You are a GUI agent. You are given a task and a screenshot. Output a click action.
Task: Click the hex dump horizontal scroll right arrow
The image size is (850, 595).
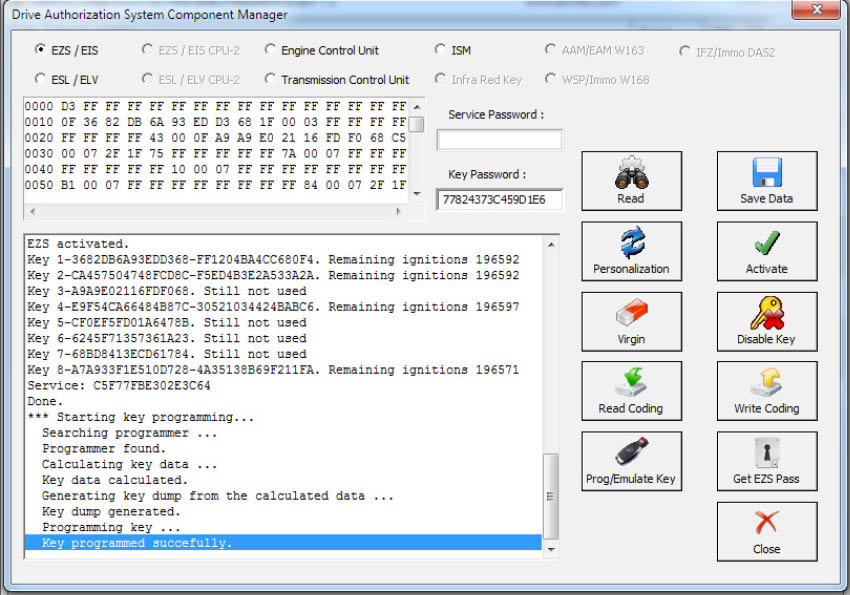click(x=400, y=212)
